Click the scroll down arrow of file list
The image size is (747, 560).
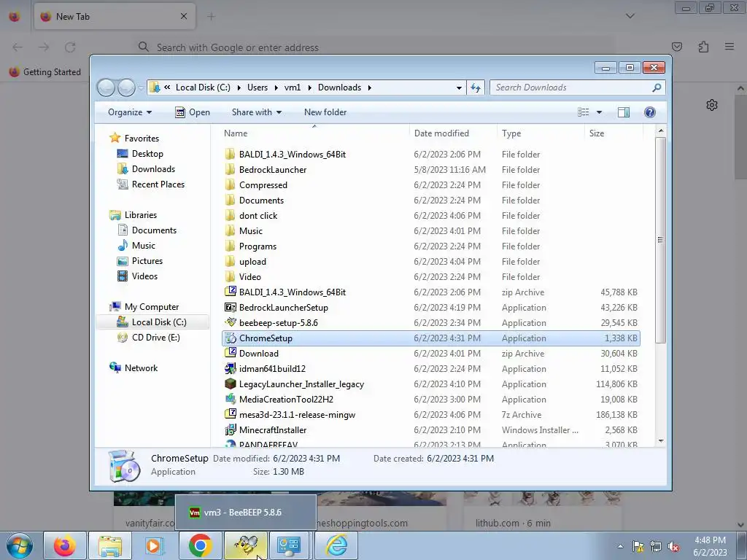coord(661,440)
